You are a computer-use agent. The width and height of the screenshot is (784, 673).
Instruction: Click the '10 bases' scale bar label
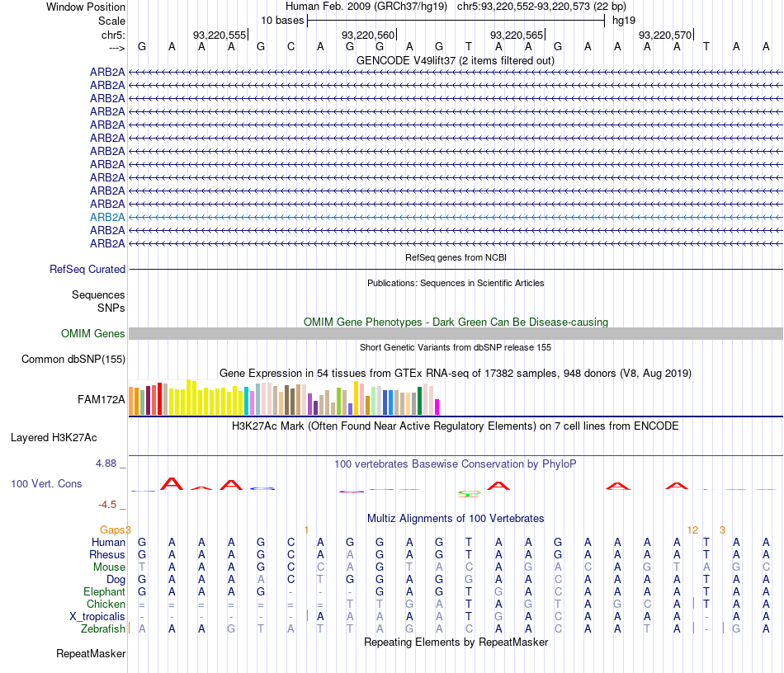point(282,21)
